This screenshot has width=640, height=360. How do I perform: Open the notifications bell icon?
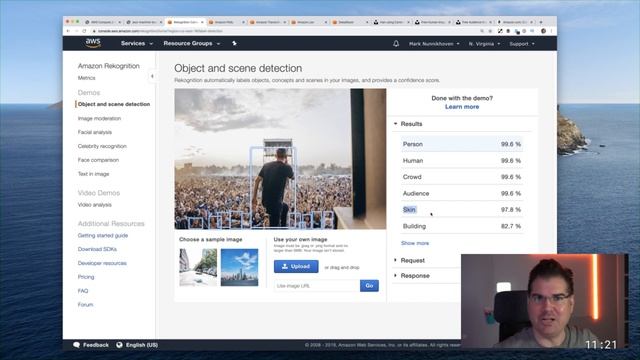point(396,43)
